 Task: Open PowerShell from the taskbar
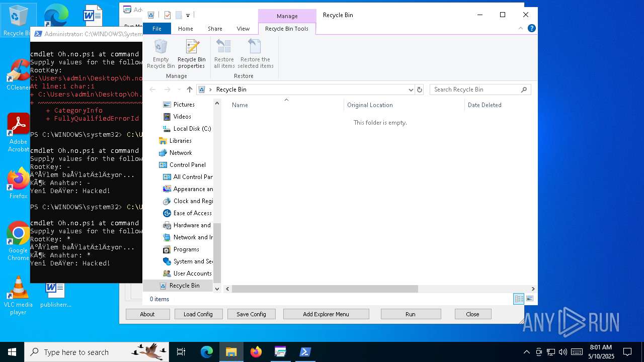pos(305,352)
